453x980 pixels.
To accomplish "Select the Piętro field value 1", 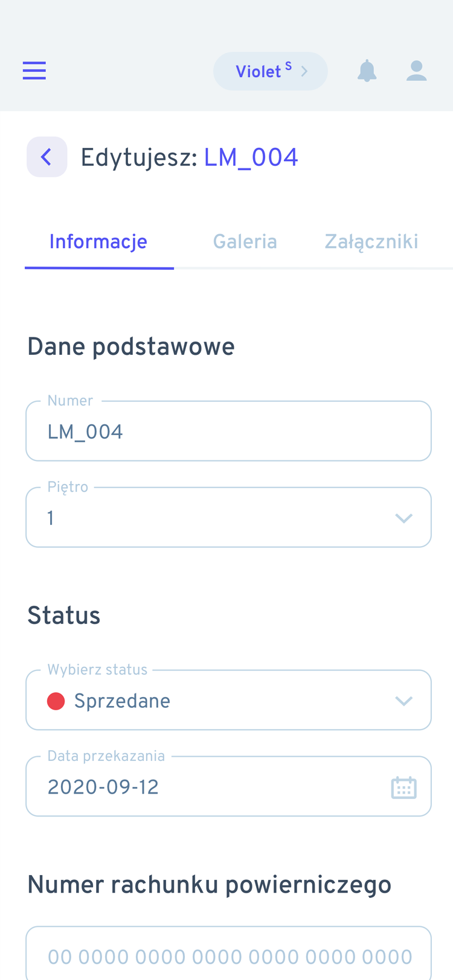I will (51, 518).
